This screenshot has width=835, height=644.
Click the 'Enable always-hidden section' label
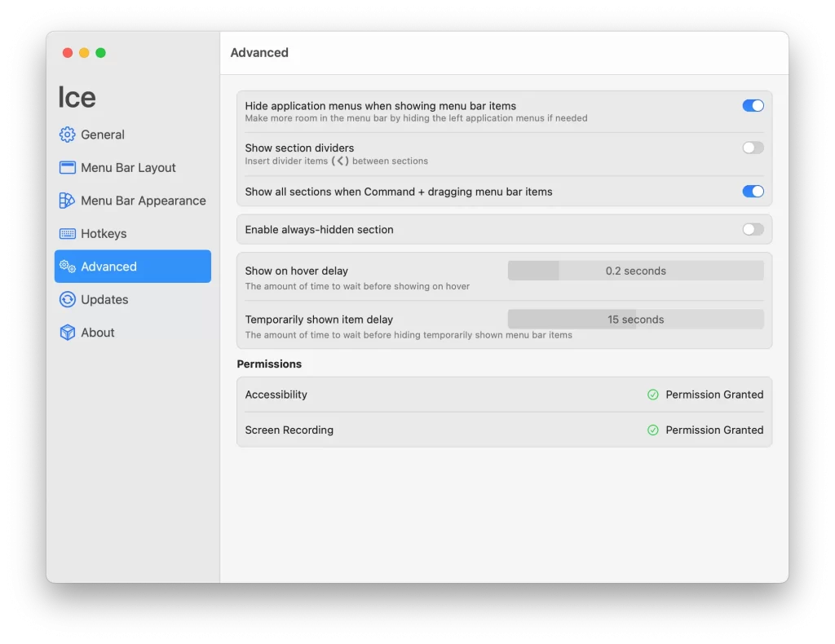[320, 229]
